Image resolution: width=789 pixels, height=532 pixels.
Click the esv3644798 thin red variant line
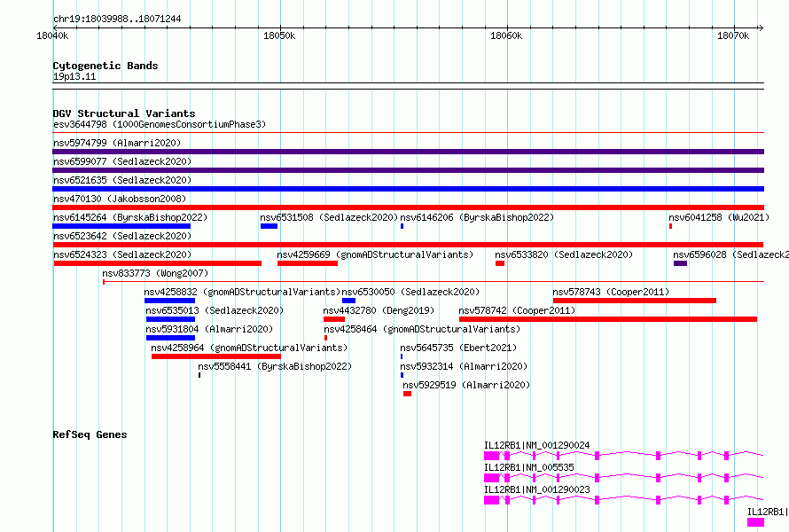click(x=408, y=132)
